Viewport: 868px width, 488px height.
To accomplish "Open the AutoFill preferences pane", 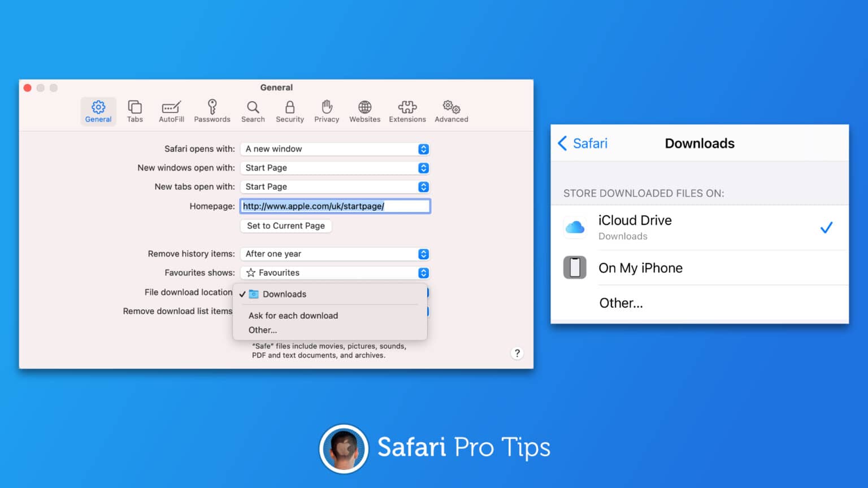I will click(x=171, y=111).
